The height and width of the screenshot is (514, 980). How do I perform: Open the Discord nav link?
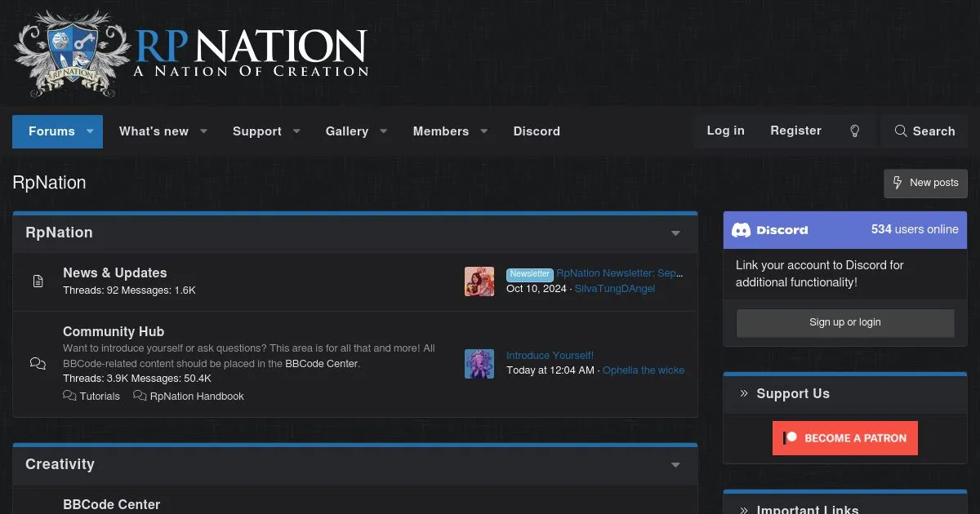pyautogui.click(x=537, y=131)
